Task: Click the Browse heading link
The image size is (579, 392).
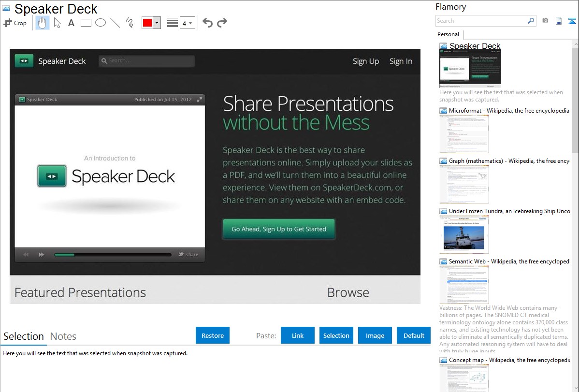Action: coord(348,292)
